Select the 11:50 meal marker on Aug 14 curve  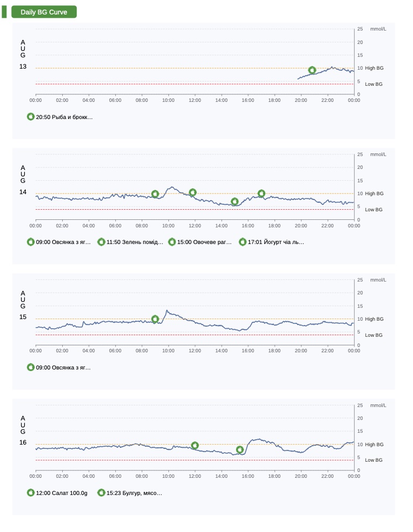193,193
